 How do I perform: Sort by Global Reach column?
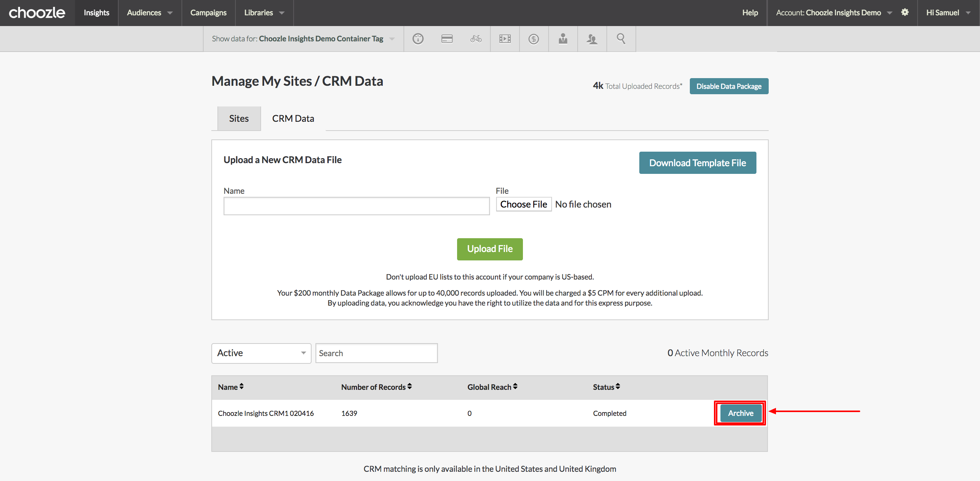(492, 387)
